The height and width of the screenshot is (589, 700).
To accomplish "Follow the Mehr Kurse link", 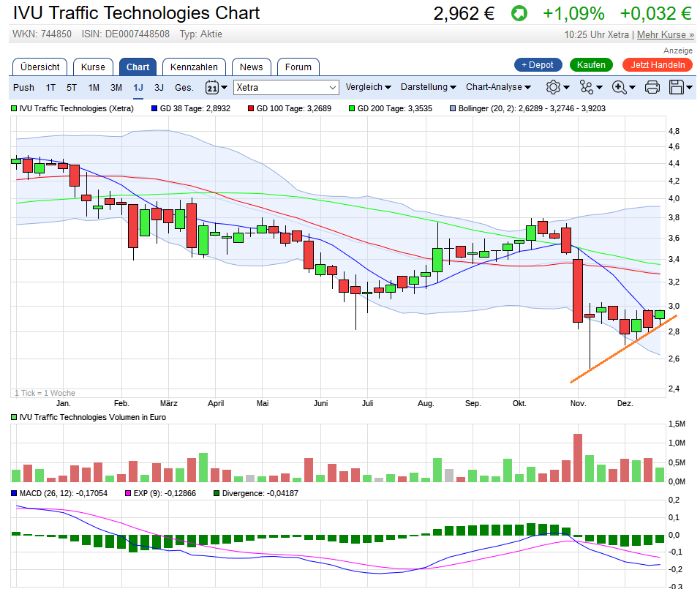I will tap(665, 34).
